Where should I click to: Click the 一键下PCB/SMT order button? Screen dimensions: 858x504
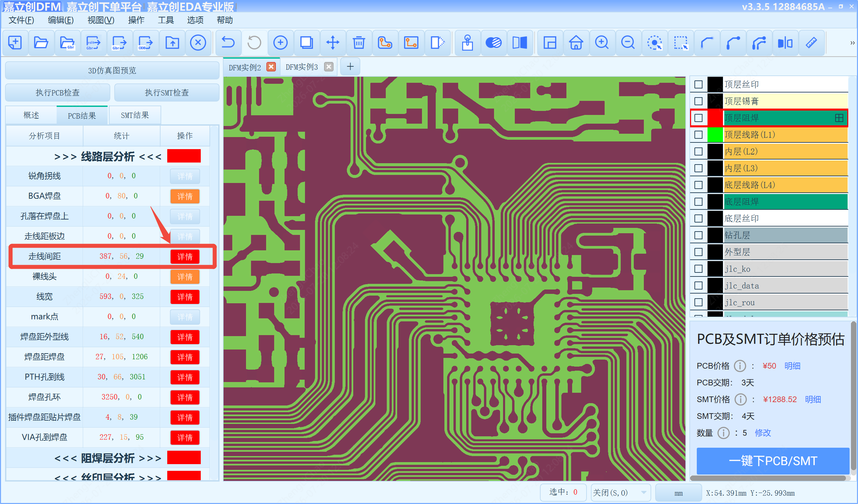coord(773,461)
